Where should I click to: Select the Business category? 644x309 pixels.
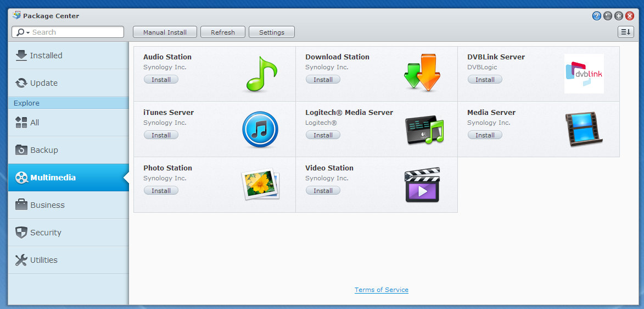point(68,205)
